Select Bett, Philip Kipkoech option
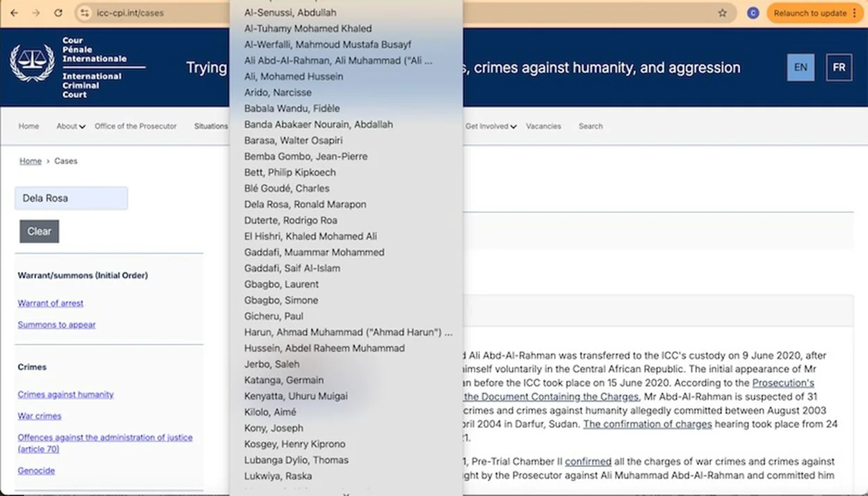The height and width of the screenshot is (496, 868). pos(346,172)
